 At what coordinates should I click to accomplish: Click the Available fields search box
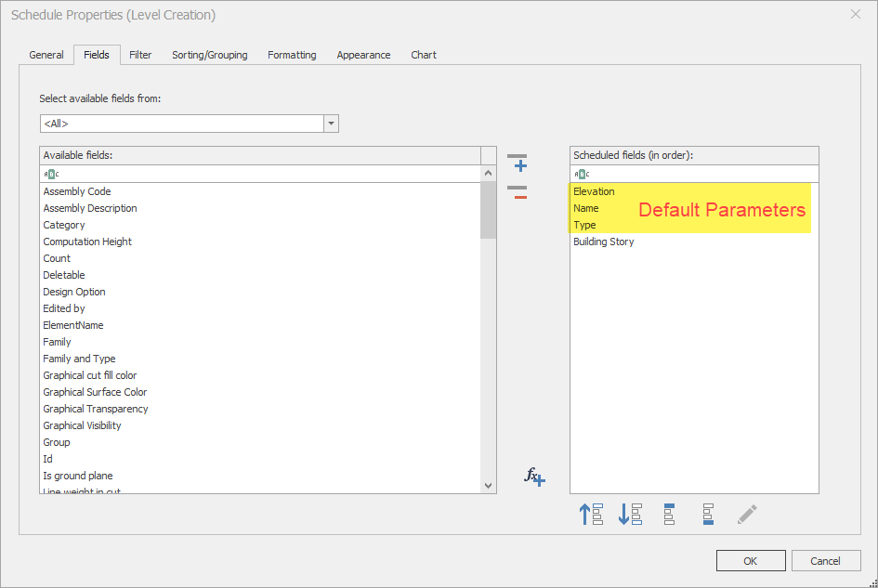click(x=260, y=174)
